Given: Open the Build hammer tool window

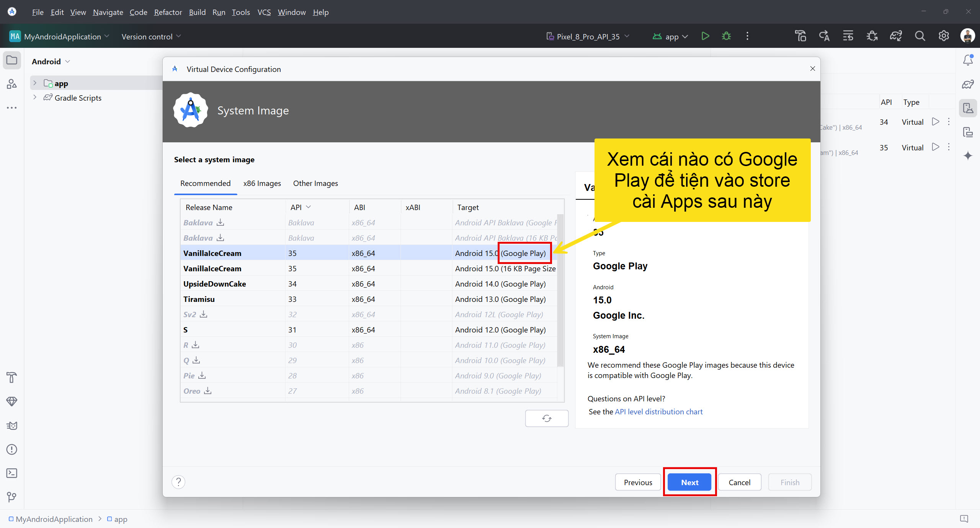Looking at the screenshot, I should [12, 378].
